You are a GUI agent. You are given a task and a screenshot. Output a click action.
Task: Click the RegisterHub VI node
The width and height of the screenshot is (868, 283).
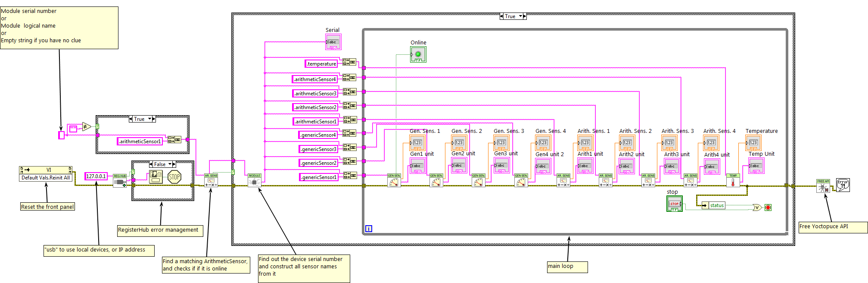tap(120, 181)
